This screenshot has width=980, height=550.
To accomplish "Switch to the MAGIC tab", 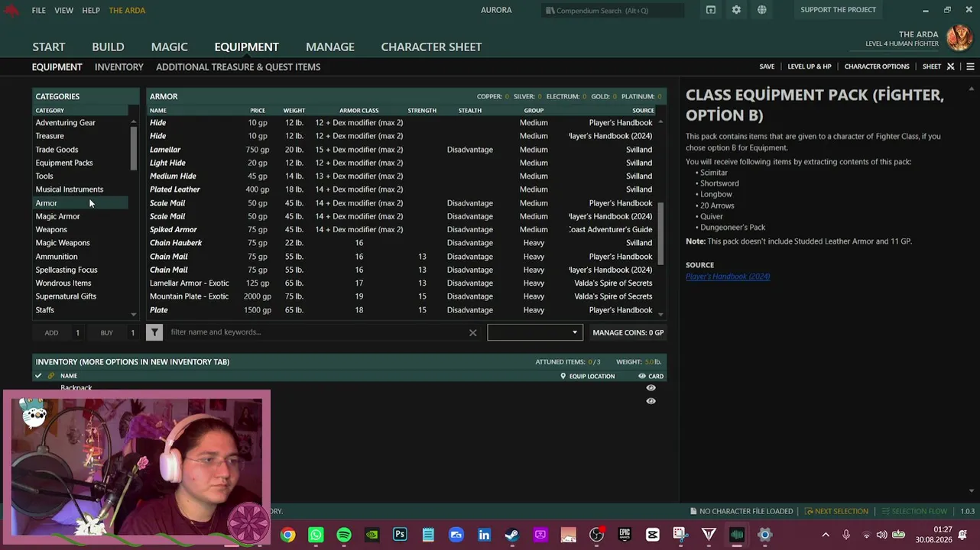I will coord(169,47).
